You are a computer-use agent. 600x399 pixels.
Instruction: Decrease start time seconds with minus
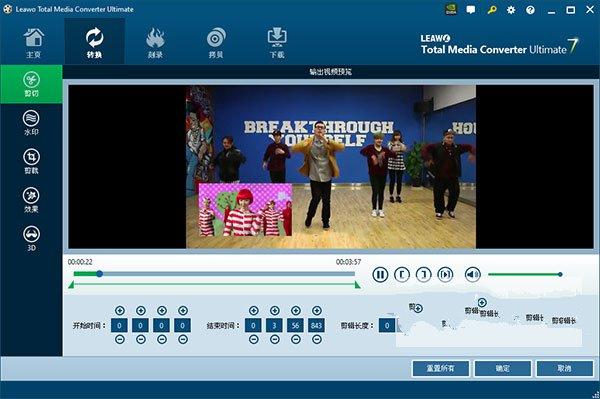tap(162, 339)
